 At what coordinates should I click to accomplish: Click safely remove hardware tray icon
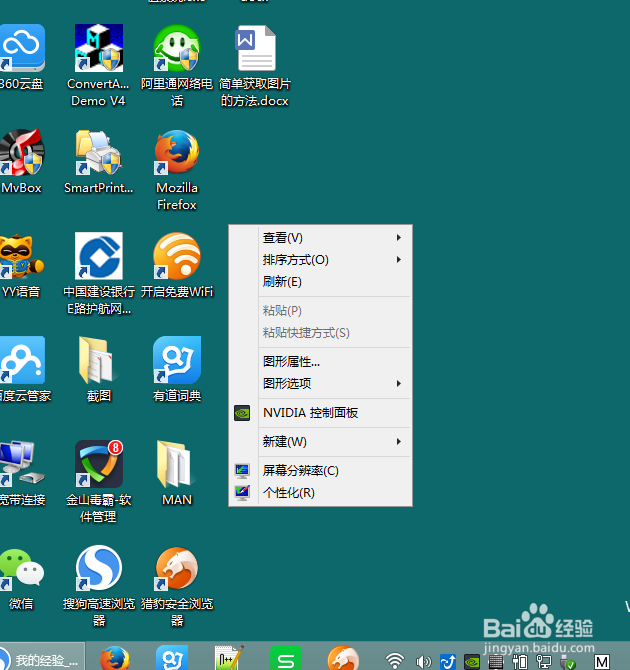(568, 662)
